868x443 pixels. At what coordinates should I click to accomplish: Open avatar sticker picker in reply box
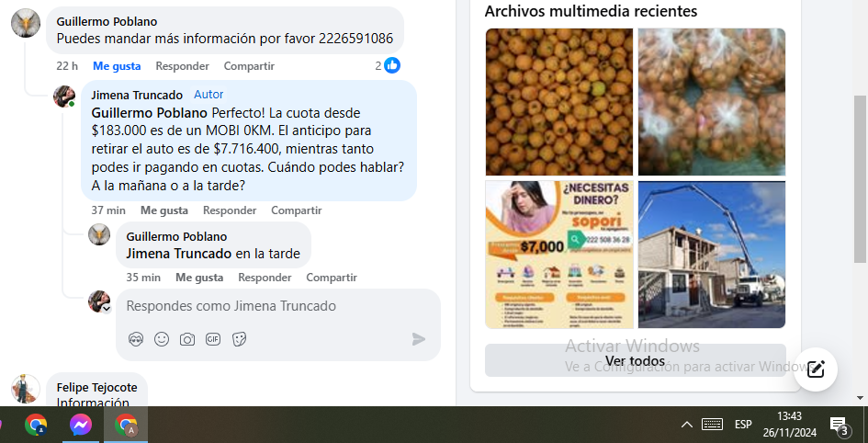(136, 339)
